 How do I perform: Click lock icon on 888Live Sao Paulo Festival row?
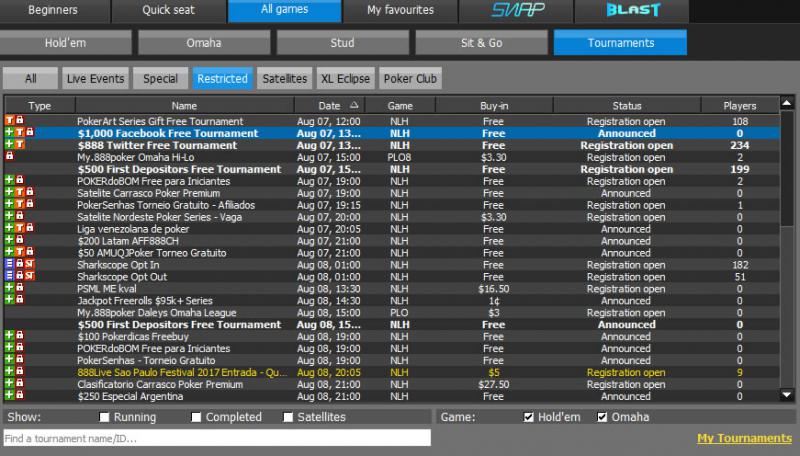(19, 371)
